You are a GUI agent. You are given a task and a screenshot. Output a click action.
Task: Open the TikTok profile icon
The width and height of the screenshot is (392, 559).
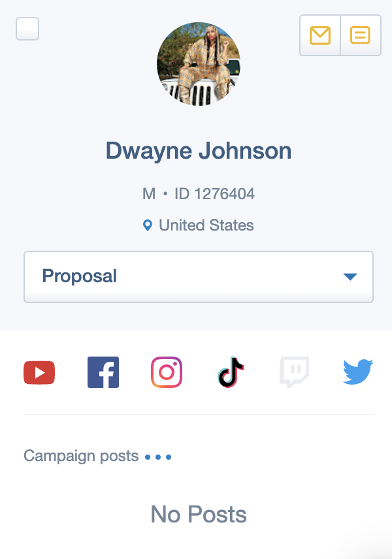point(231,372)
